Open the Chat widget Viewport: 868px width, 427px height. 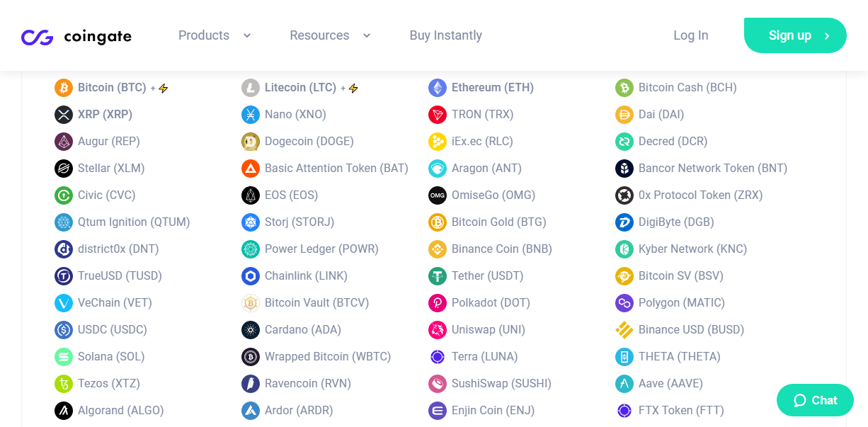coord(815,400)
